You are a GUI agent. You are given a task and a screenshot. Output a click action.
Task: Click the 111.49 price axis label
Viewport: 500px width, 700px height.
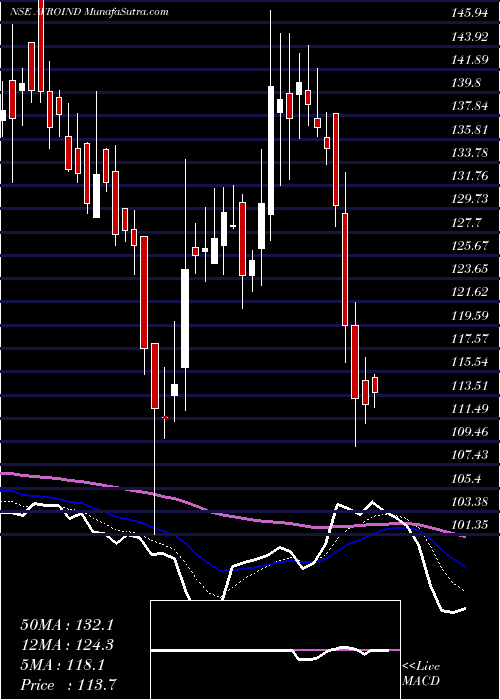click(469, 408)
